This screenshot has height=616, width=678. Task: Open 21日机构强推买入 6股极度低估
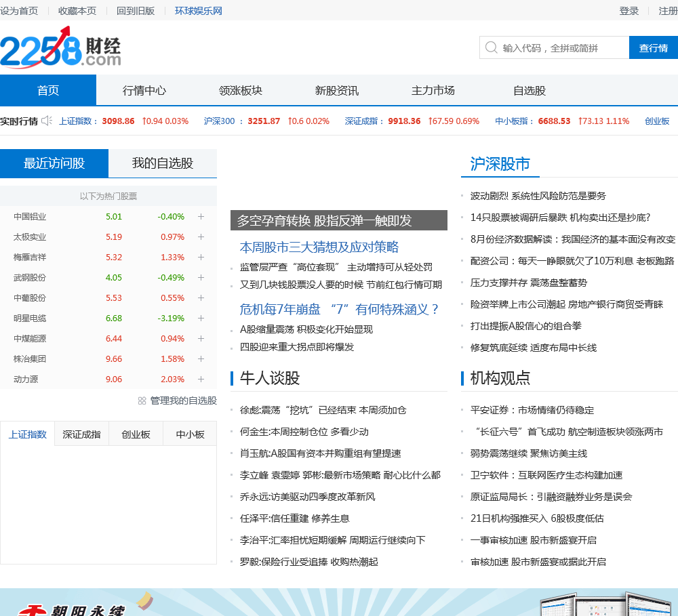click(537, 518)
